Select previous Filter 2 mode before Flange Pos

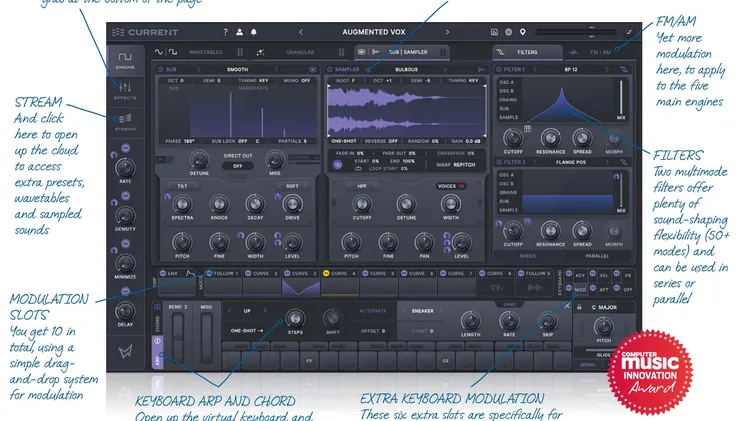[x=534, y=162]
